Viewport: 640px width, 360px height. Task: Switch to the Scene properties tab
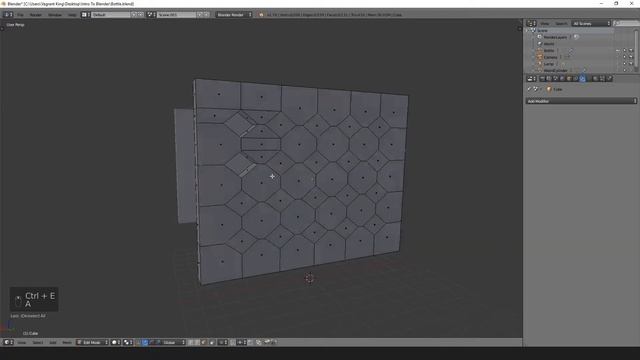[556, 78]
